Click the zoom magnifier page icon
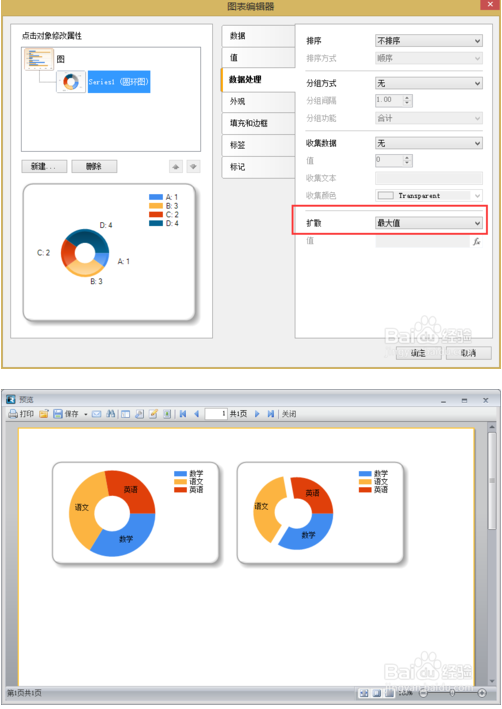This screenshot has width=502, height=709. click(x=139, y=414)
